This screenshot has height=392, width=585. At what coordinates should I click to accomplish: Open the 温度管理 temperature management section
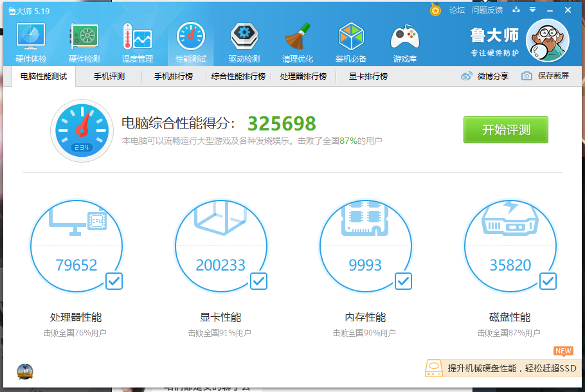coord(138,42)
